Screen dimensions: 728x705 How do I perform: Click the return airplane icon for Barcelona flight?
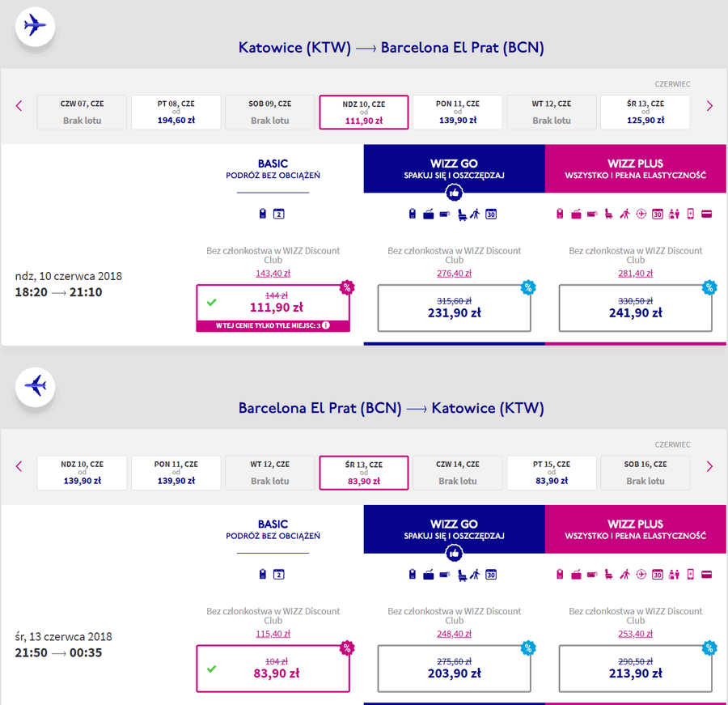[36, 387]
